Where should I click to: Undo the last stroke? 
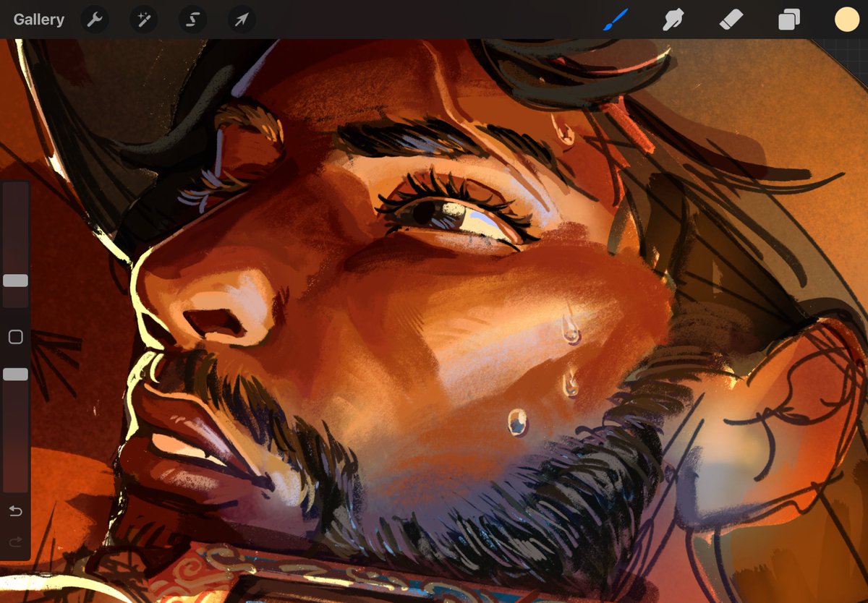click(15, 511)
